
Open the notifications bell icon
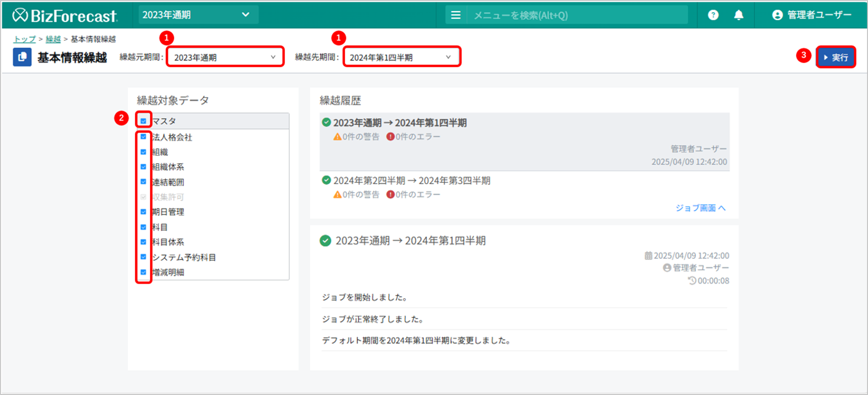[x=738, y=15]
